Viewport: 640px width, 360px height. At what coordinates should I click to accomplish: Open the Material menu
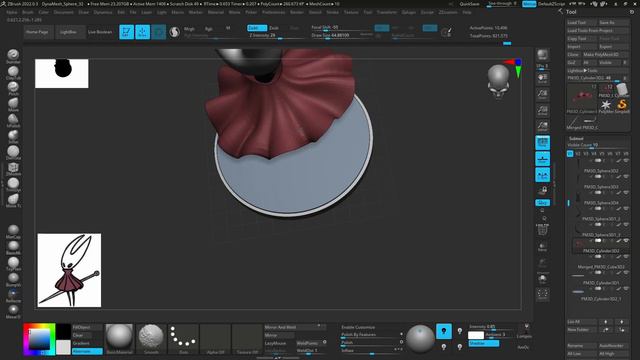click(216, 12)
